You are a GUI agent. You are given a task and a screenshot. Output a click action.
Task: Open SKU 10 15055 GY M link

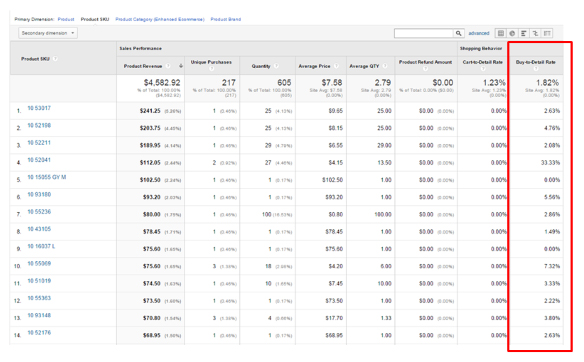coord(47,177)
